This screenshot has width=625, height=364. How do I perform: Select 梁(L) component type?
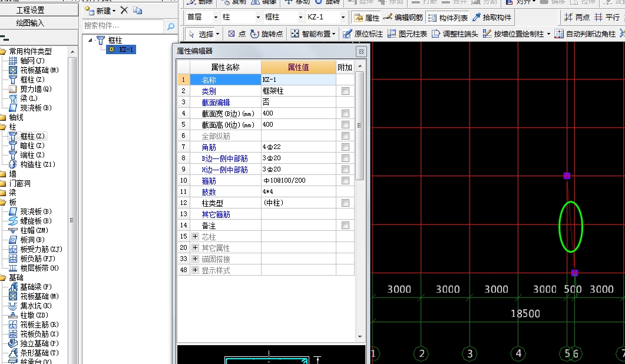[24, 98]
